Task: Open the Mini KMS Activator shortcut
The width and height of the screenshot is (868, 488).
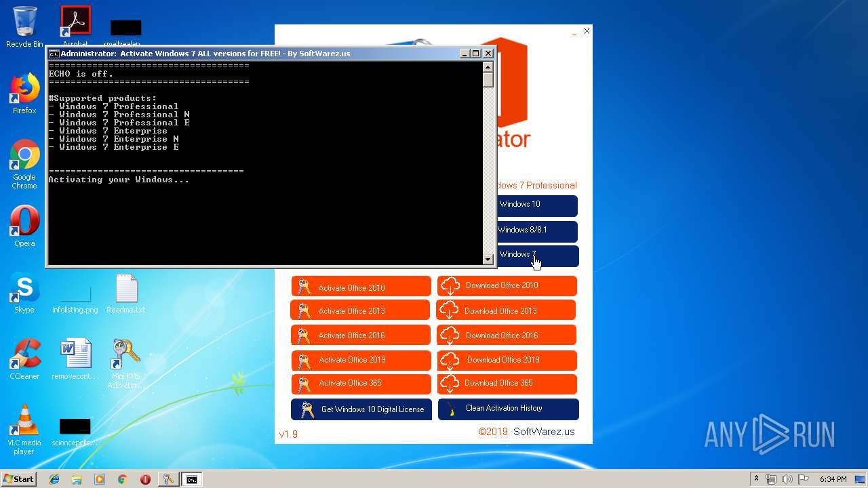Action: tap(126, 363)
